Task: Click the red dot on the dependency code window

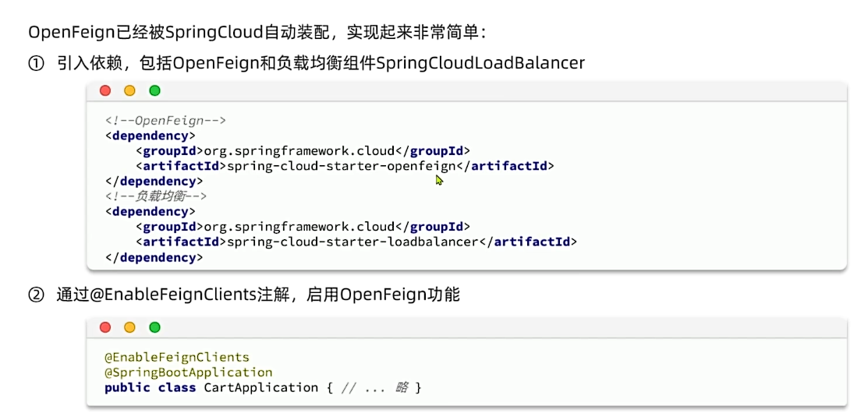Action: tap(105, 90)
